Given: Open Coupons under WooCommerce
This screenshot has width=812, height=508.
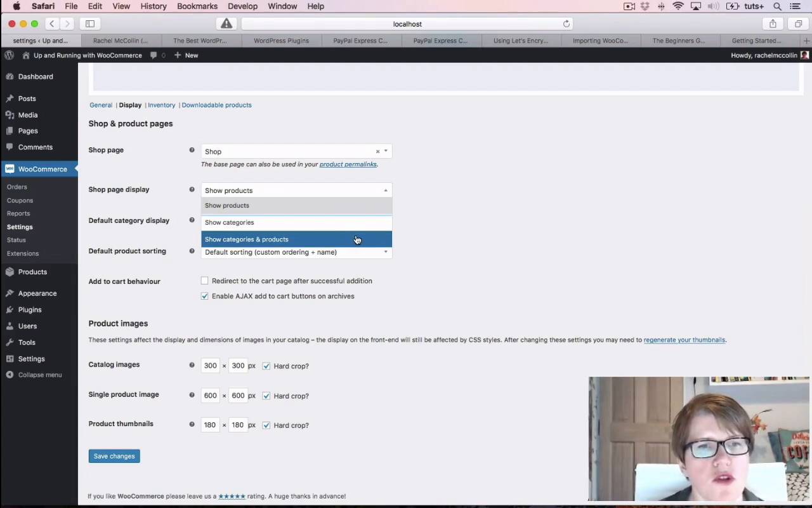Looking at the screenshot, I should (20, 201).
